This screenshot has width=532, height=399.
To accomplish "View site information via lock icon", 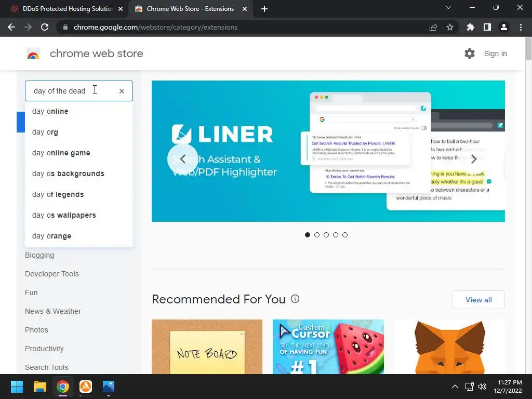I will (x=65, y=27).
